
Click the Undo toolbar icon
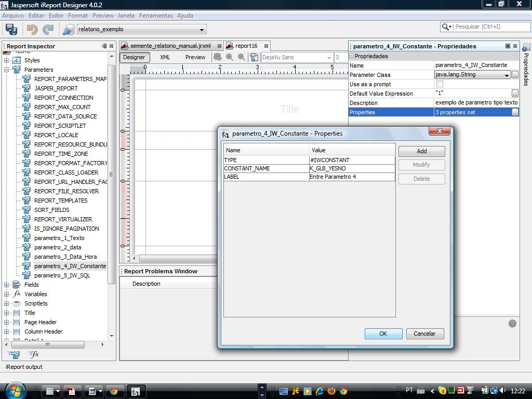[32, 30]
